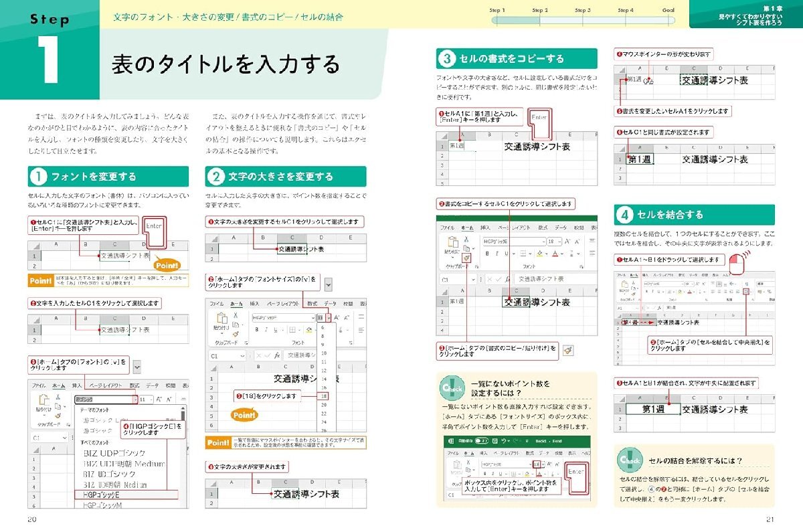This screenshot has width=803, height=532.
Task: Switch to the 数式 tab in the section 3 Excel ribbon
Action: (543, 228)
